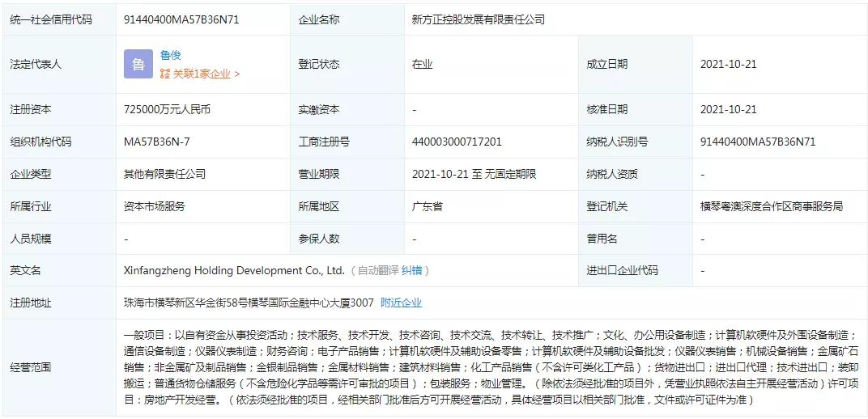Click the 企业名称 label
This screenshot has width=868, height=419.
[x=319, y=20]
